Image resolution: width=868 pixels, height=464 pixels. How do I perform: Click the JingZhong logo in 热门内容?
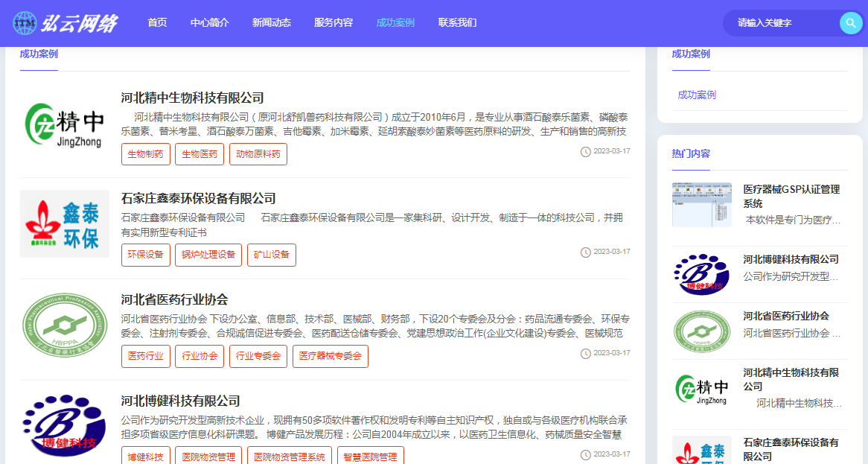(x=702, y=389)
